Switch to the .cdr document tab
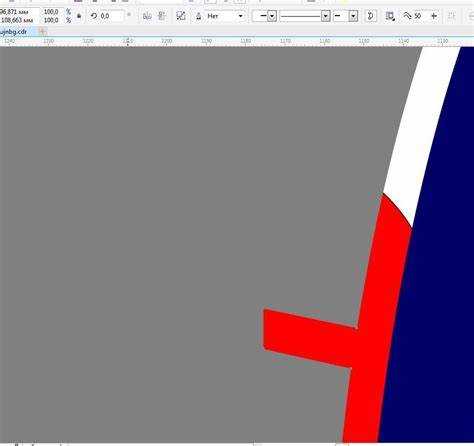The width and height of the screenshot is (474, 446). (15, 32)
